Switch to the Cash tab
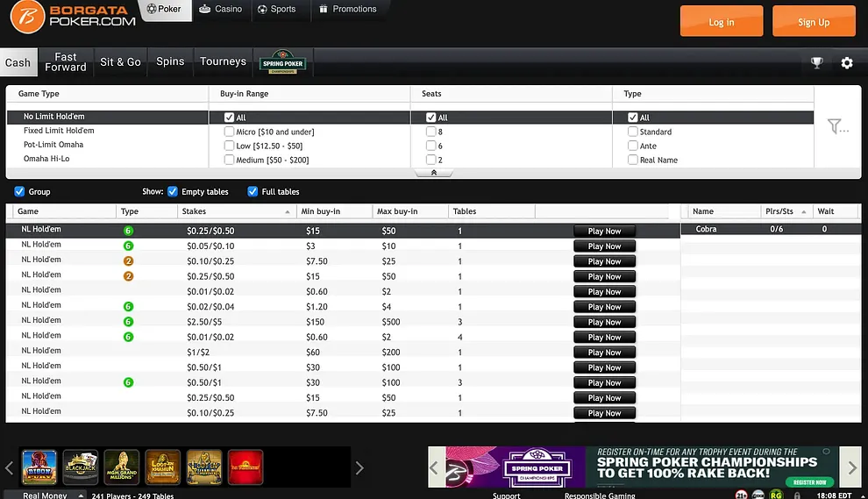This screenshot has height=499, width=868. coord(18,62)
